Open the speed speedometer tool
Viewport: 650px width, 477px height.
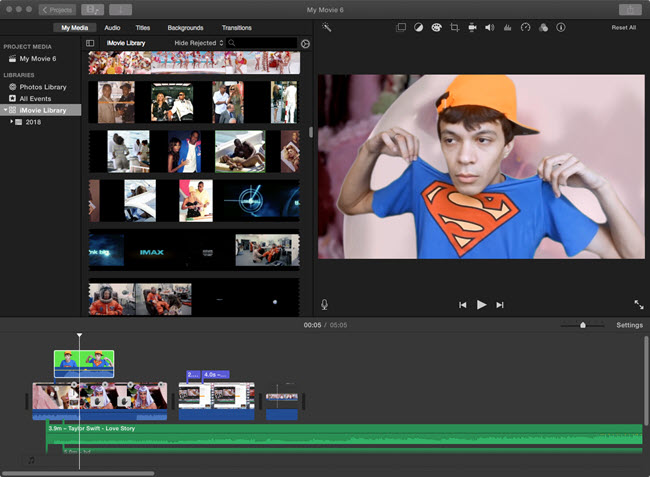point(525,28)
